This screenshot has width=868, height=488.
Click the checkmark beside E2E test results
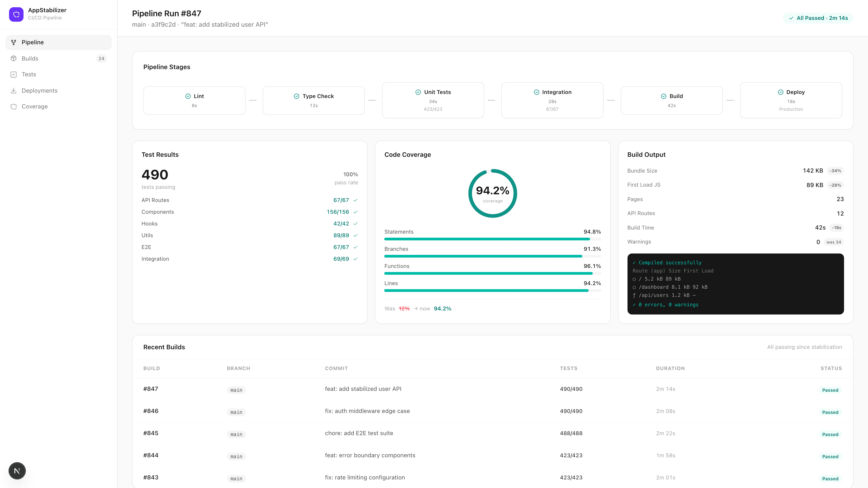point(356,247)
